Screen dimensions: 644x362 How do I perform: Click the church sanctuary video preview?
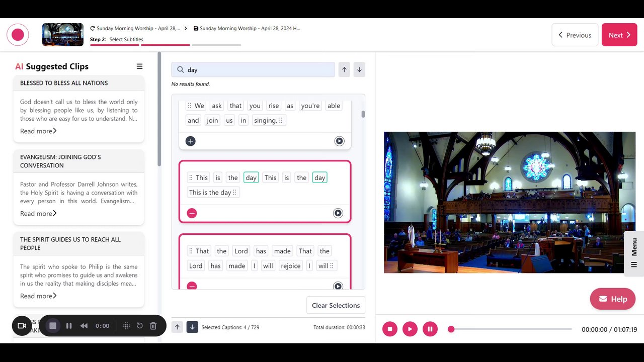(510, 203)
